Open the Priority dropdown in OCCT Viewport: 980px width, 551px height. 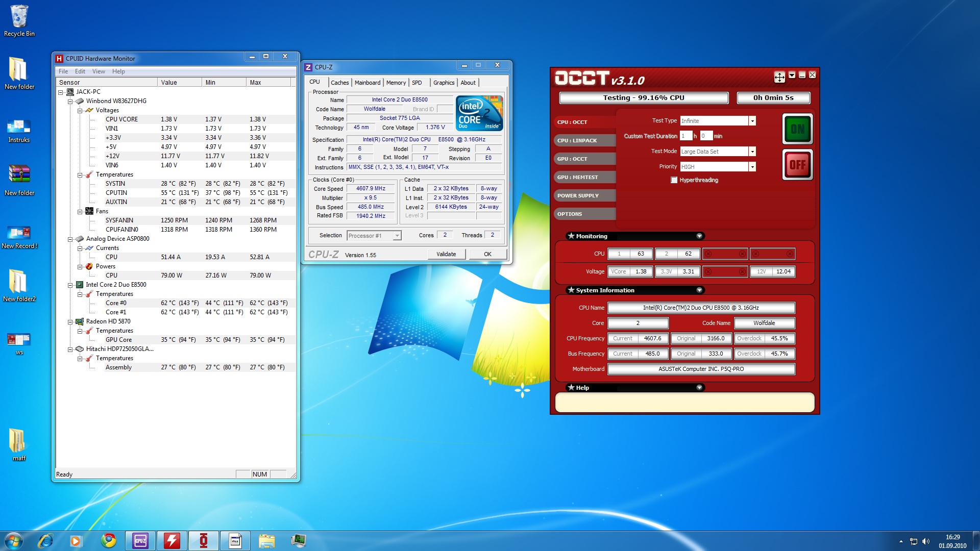tap(752, 167)
